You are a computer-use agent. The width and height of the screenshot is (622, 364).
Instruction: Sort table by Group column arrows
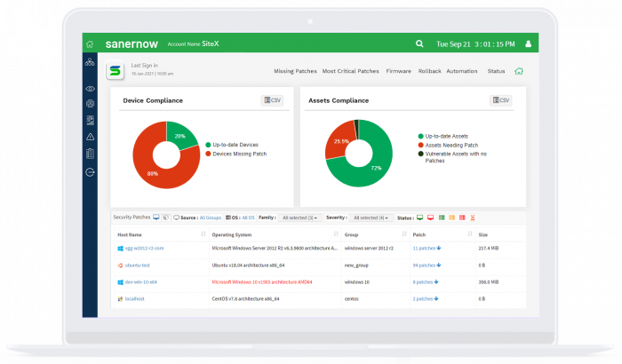pos(404,234)
